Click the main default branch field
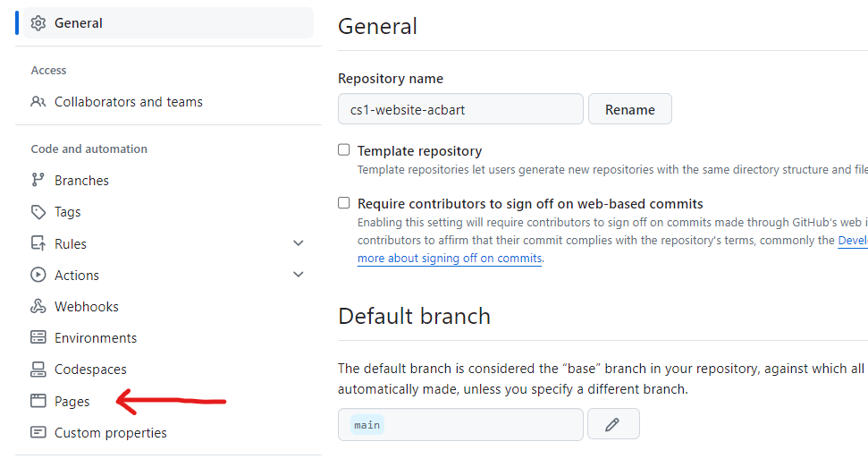 pyautogui.click(x=460, y=425)
